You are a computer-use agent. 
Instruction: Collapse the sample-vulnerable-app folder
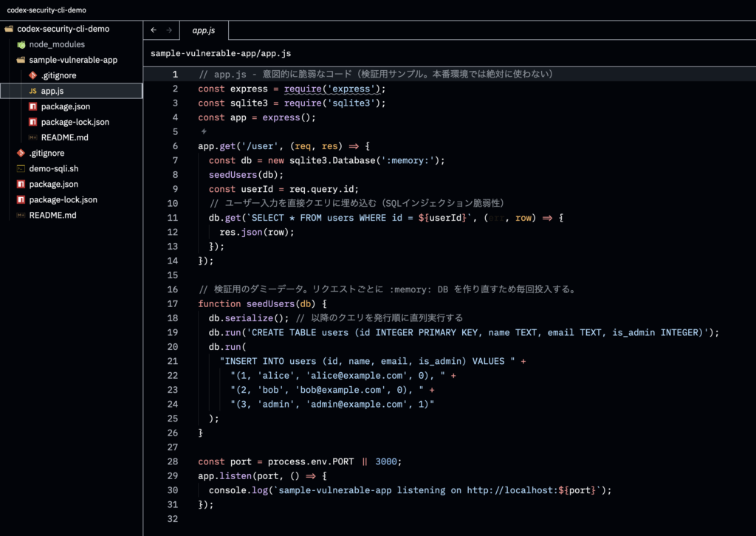(x=73, y=60)
